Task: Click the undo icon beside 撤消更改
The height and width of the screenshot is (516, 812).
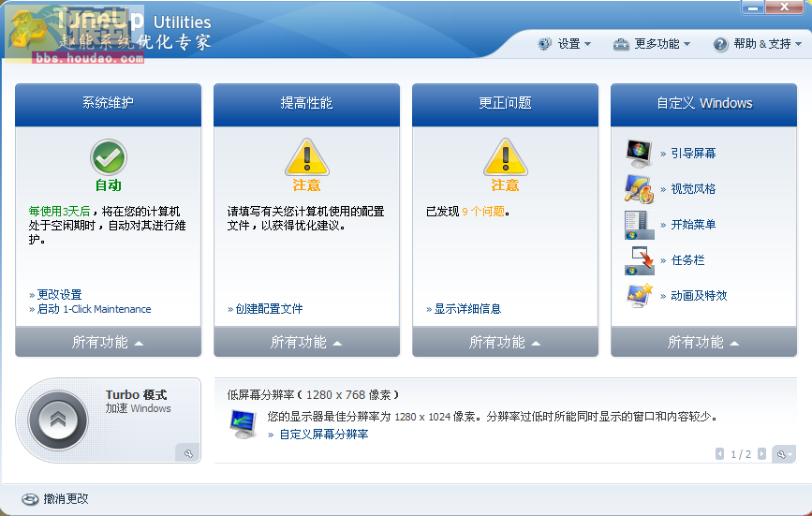Action: click(x=30, y=499)
